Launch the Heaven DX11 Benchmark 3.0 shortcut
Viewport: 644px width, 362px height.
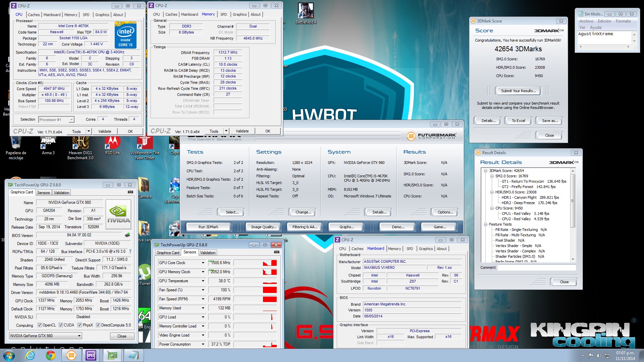tap(80, 148)
